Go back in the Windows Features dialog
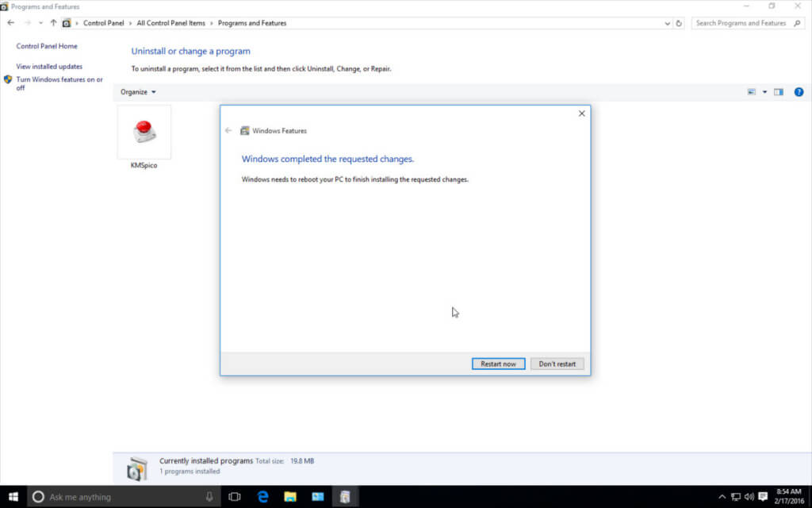 228,131
